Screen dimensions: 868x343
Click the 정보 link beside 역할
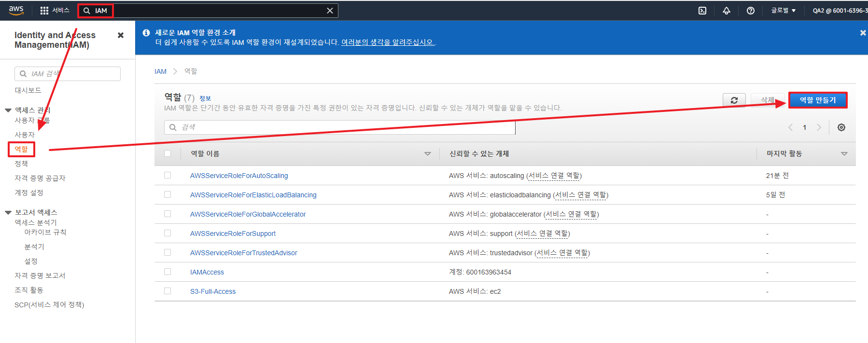point(205,98)
